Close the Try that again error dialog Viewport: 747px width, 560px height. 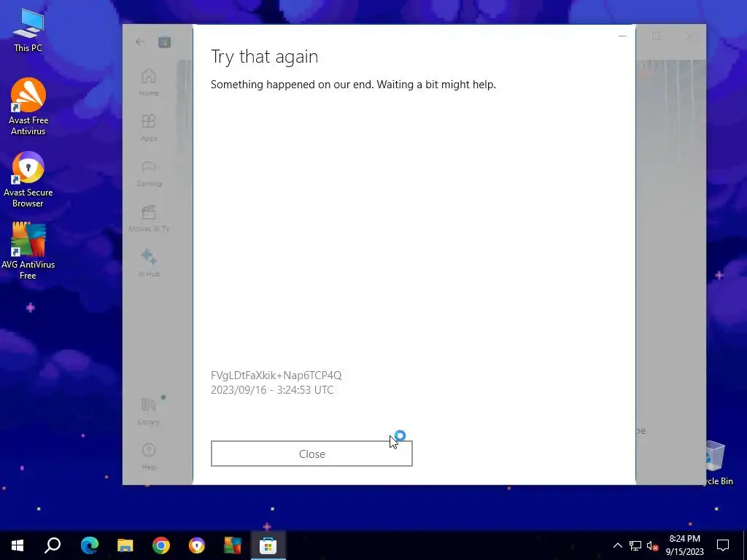(311, 454)
